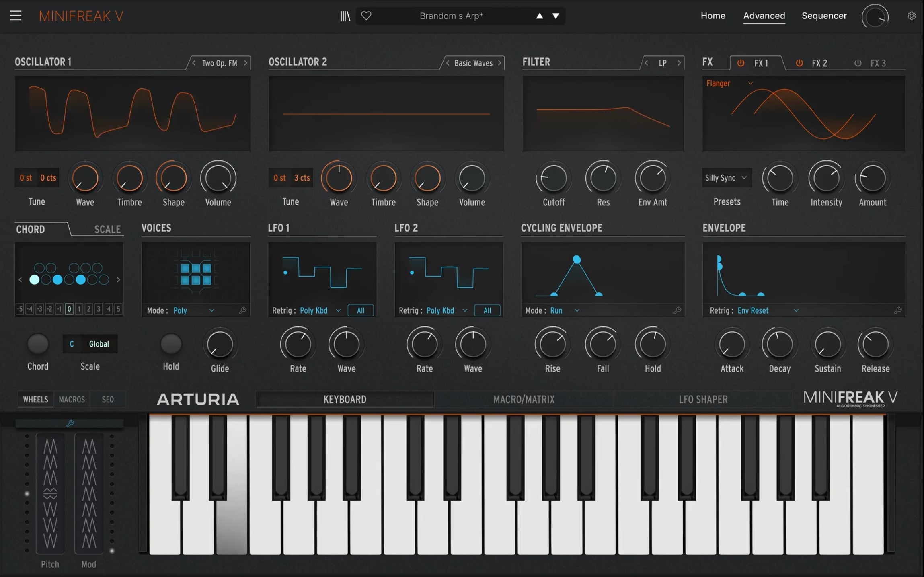
Task: Switch to the Sequencer view
Action: [824, 16]
